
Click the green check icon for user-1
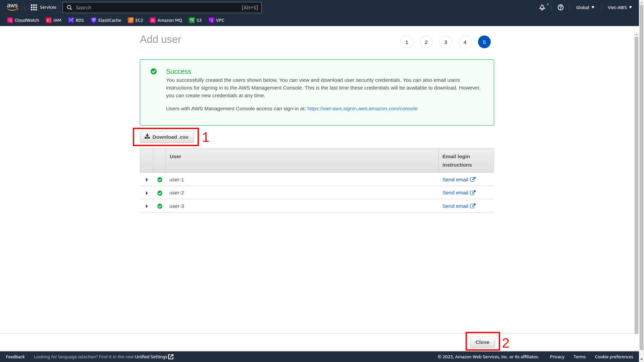click(x=160, y=180)
